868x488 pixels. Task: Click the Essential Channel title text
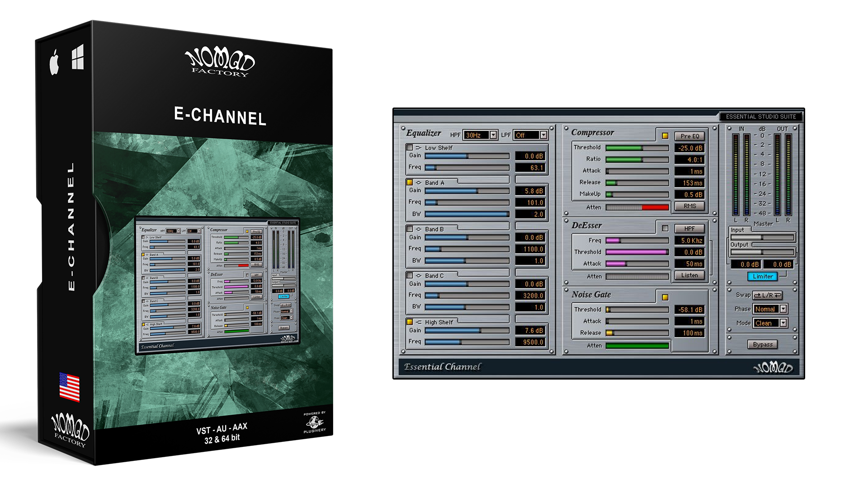[442, 367]
